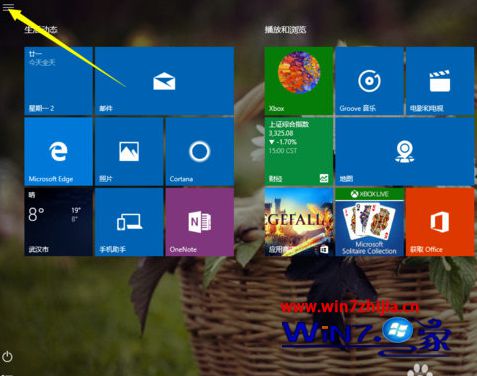The width and height of the screenshot is (477, 376).
Task: Open the weather tile for 武汉市
Action: pyautogui.click(x=58, y=222)
